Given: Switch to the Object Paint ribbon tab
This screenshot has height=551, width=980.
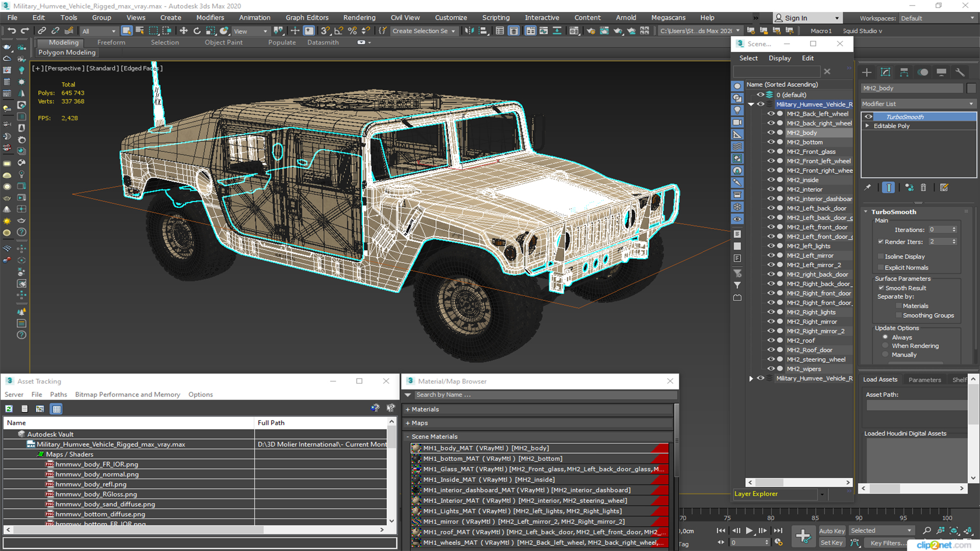Looking at the screenshot, I should click(224, 42).
